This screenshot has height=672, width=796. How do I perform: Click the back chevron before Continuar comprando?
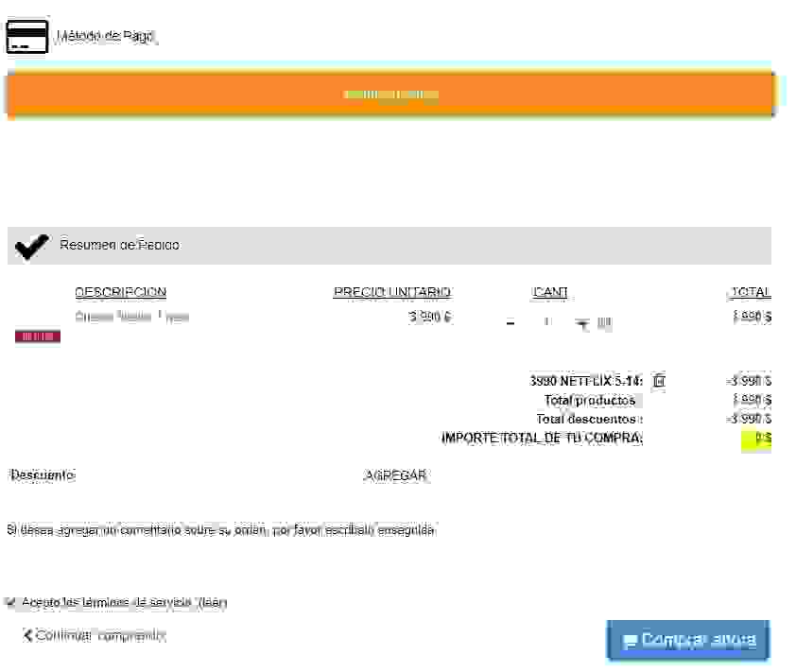(x=27, y=635)
